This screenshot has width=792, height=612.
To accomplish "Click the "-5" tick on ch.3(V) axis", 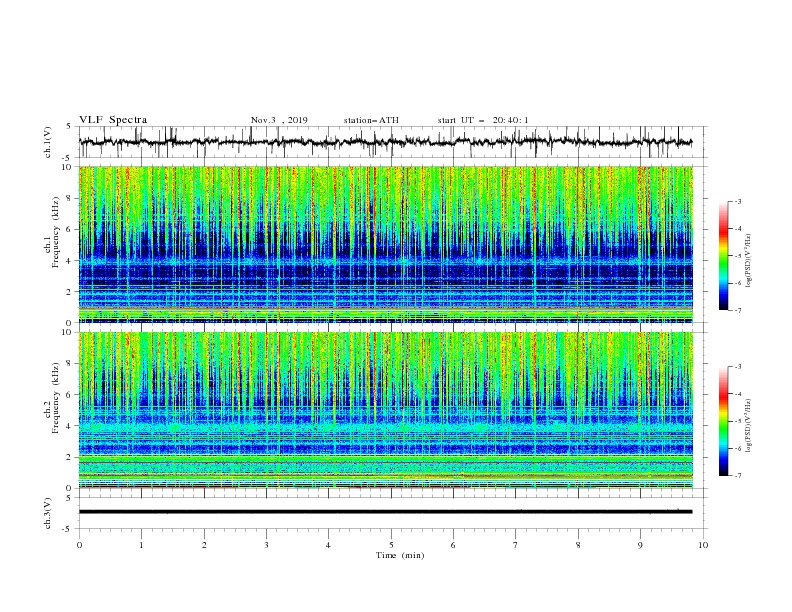I will tap(67, 529).
